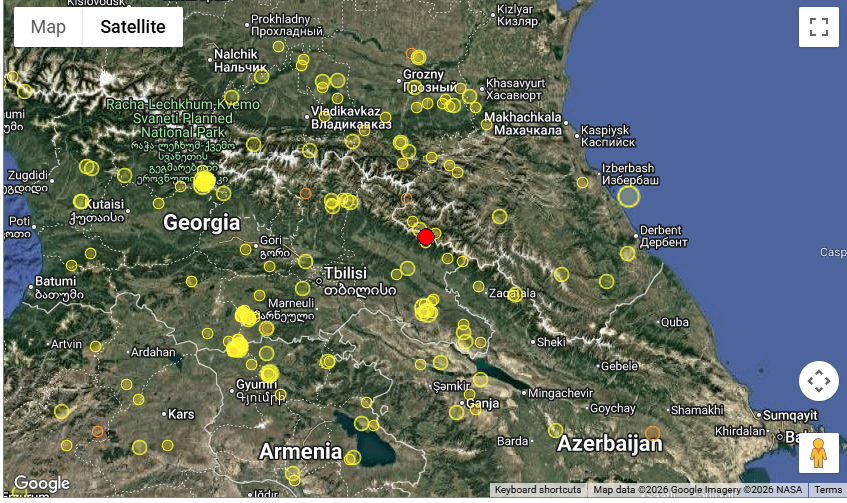Image resolution: width=847 pixels, height=503 pixels.
Task: Click the yellow marker left of Kutaisi
Action: 79,202
